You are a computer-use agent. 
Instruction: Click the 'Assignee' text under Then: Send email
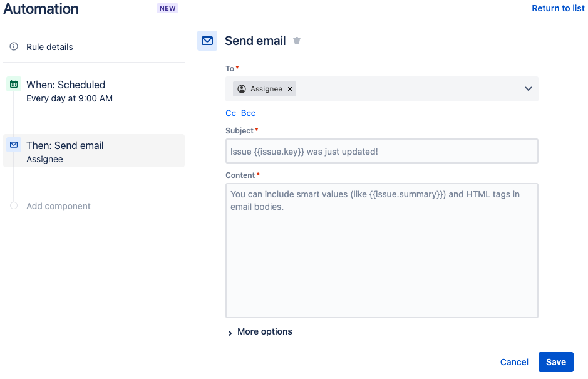pyautogui.click(x=44, y=159)
